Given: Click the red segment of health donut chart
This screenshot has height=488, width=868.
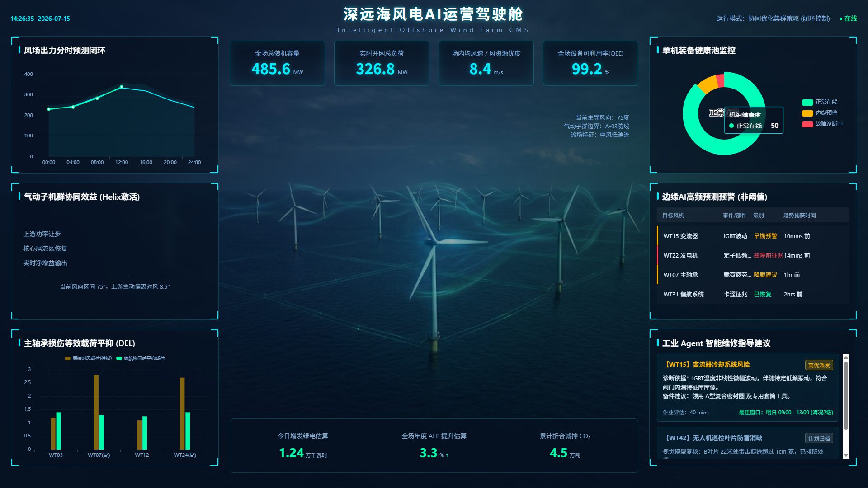Looking at the screenshot, I should 721,80.
